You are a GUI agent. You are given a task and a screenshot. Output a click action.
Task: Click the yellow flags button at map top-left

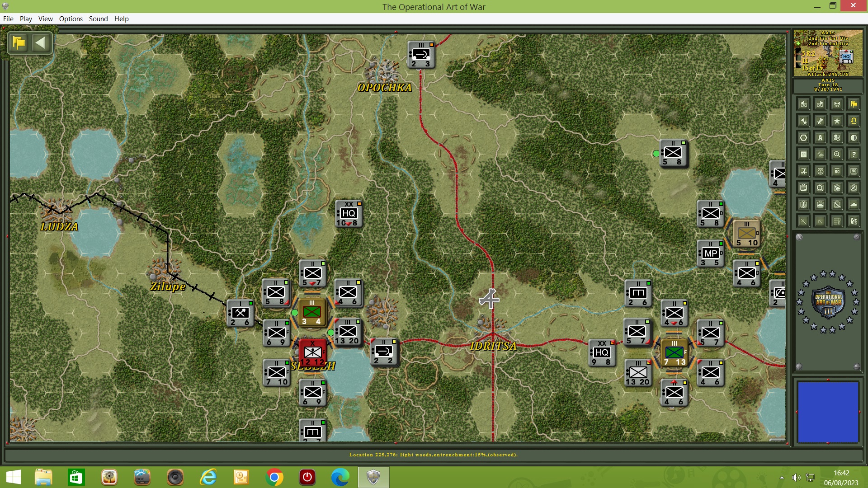click(19, 43)
